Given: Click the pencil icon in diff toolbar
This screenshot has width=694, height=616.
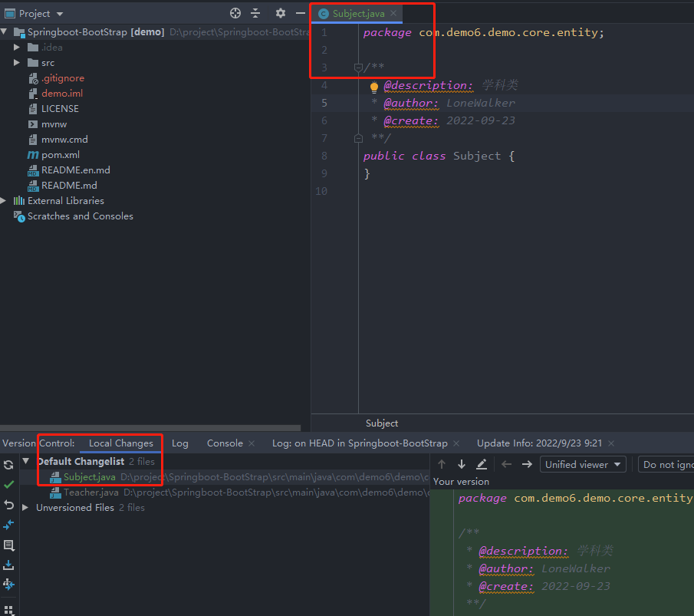Looking at the screenshot, I should pos(481,463).
